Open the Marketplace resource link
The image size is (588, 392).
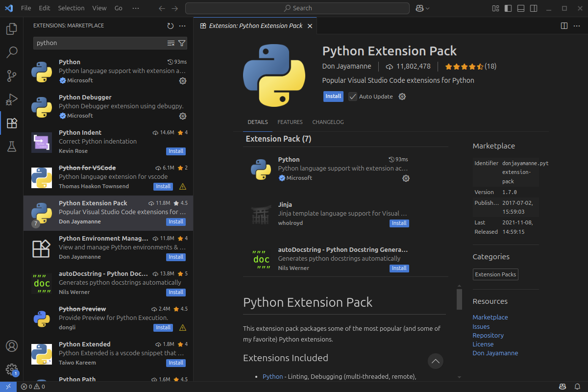490,318
